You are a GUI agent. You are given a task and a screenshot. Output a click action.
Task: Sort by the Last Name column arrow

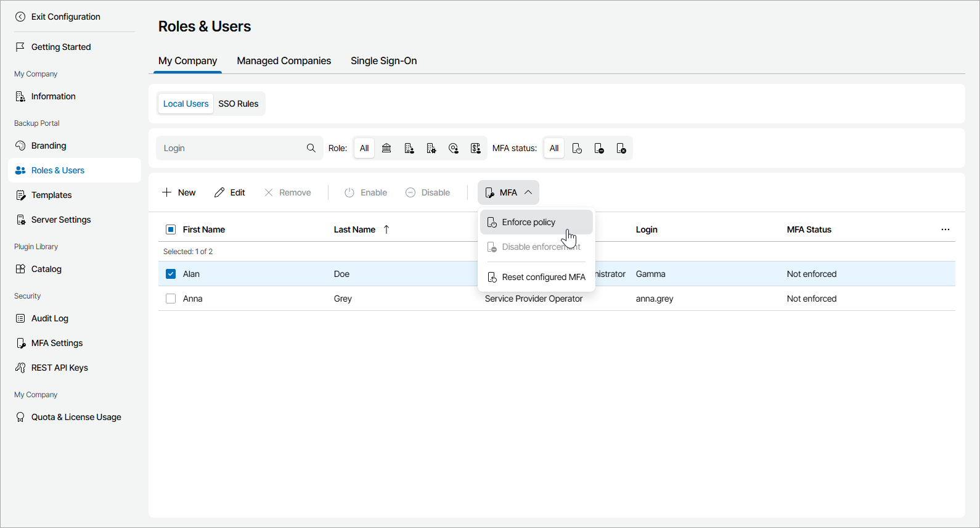(386, 229)
